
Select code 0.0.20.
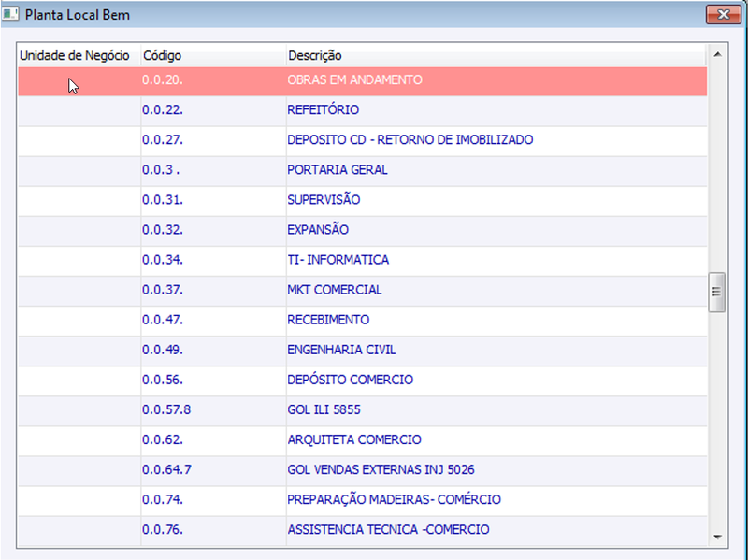tap(162, 80)
